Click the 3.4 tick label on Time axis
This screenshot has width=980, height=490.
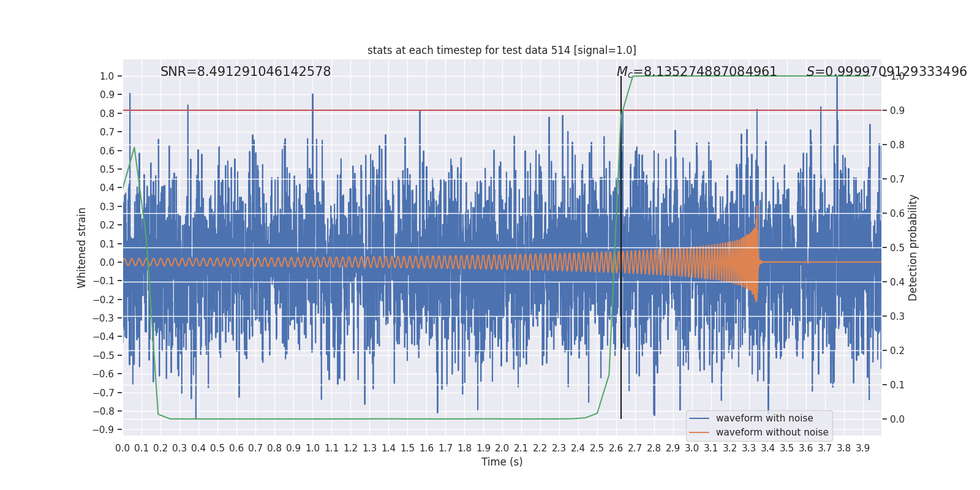click(x=768, y=448)
